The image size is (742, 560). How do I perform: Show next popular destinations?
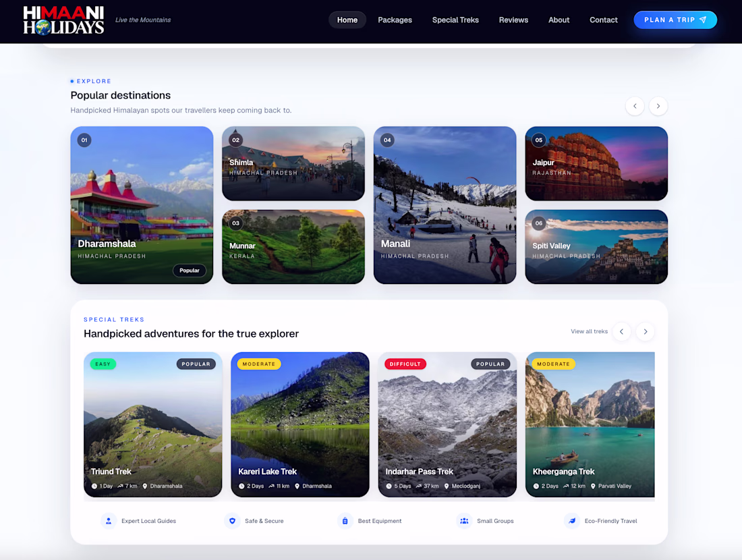pos(658,106)
